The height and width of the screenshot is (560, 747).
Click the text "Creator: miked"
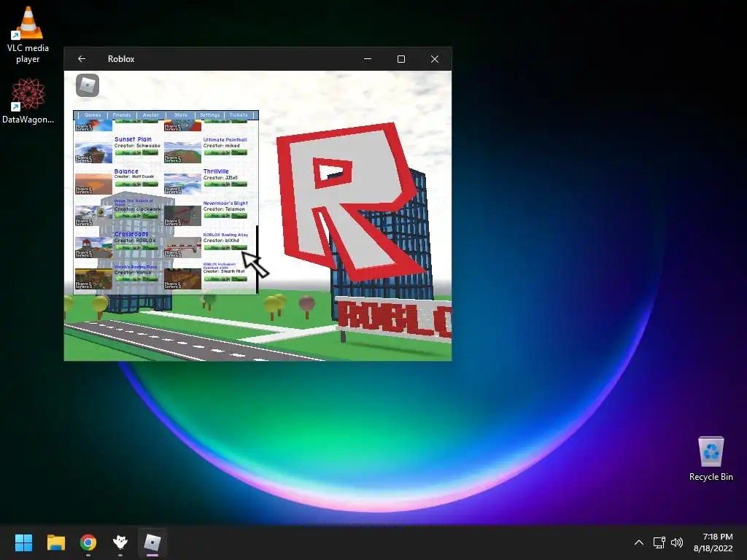tap(222, 146)
